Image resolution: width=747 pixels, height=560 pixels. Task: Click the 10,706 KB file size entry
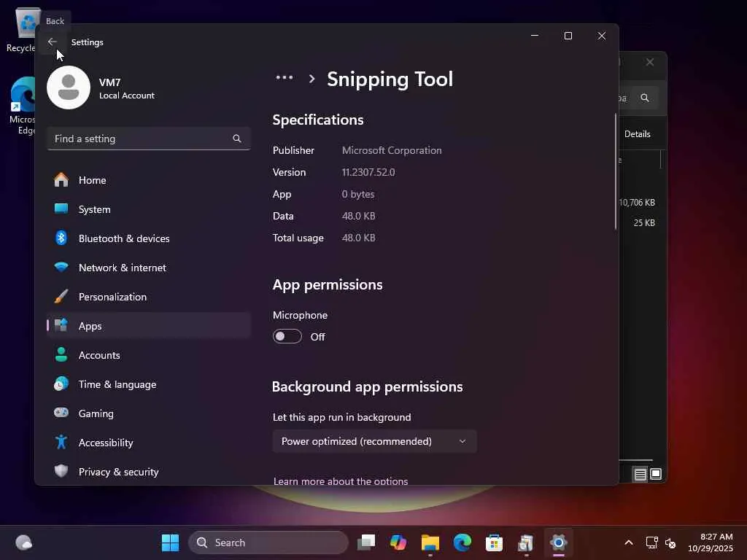point(638,203)
